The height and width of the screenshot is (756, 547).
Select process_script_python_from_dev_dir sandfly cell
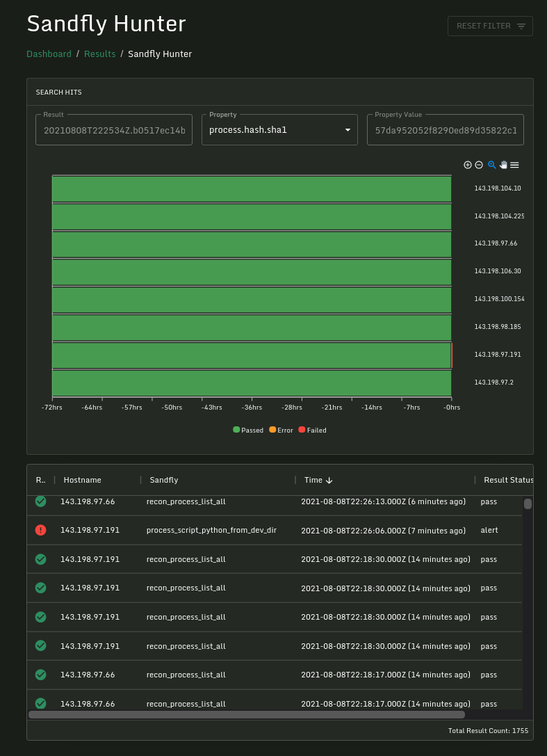(211, 531)
